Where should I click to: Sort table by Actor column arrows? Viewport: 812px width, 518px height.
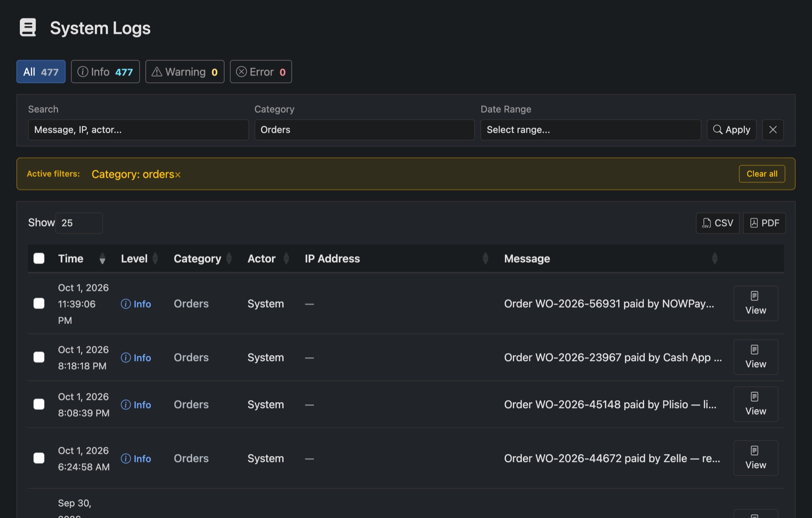(286, 258)
